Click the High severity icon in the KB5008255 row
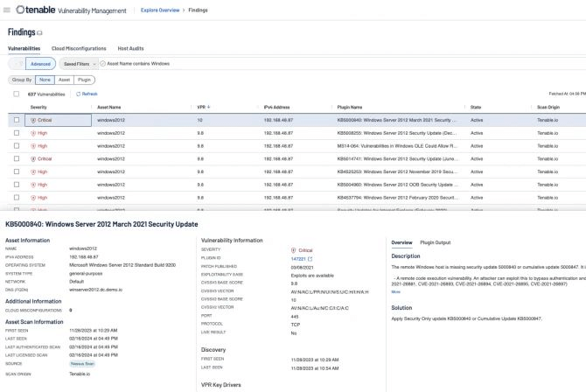This screenshot has width=586, height=392. [33, 133]
